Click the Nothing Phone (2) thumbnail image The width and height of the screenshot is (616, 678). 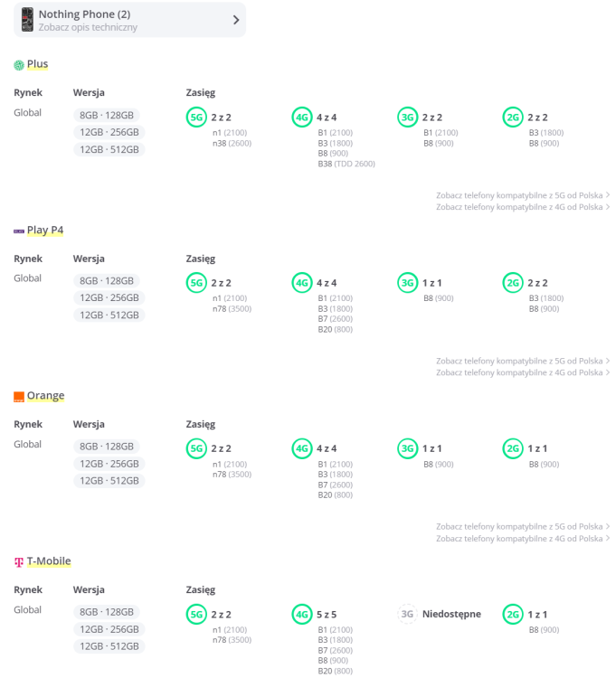click(27, 19)
